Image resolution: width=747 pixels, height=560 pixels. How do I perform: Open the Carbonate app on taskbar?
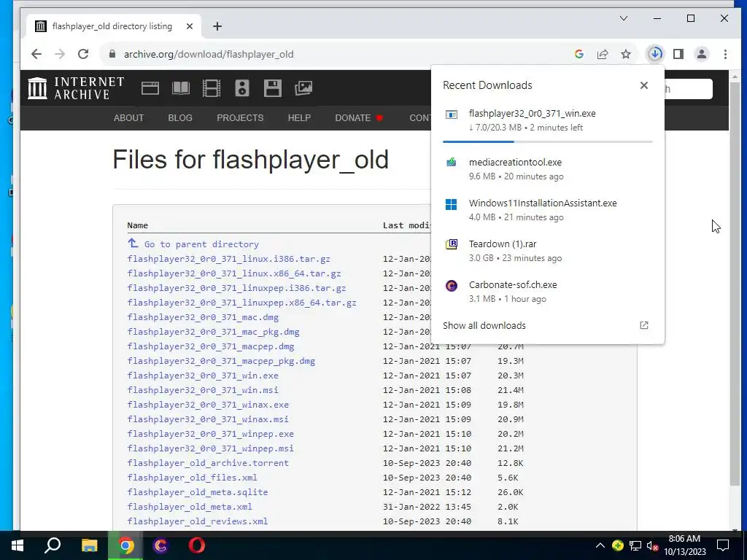(160, 545)
